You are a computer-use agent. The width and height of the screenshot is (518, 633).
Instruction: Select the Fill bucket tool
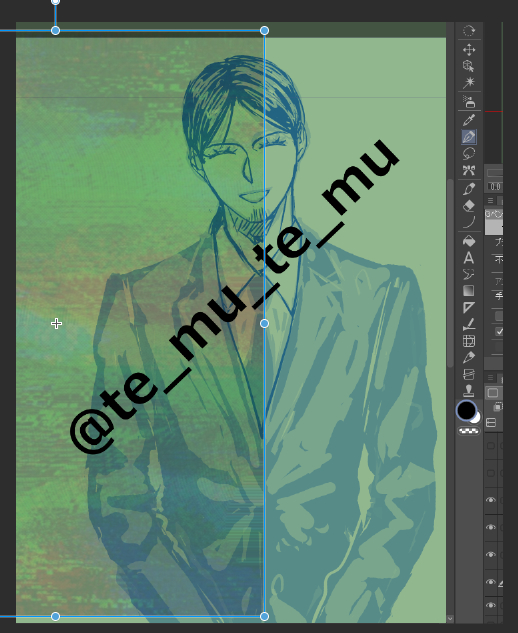click(469, 241)
